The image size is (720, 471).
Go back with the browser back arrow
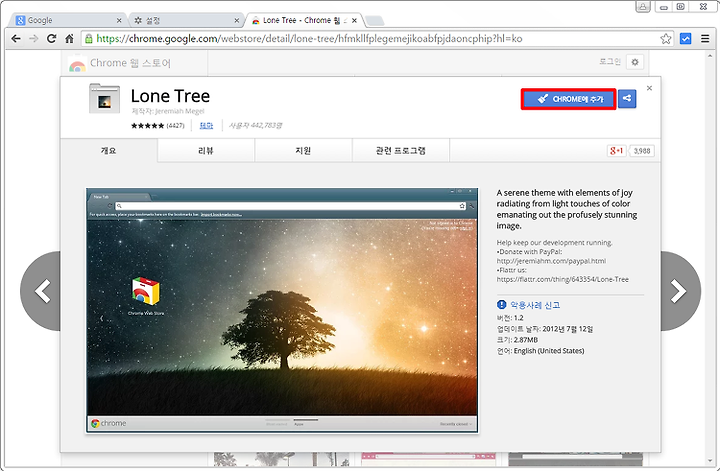click(16, 39)
